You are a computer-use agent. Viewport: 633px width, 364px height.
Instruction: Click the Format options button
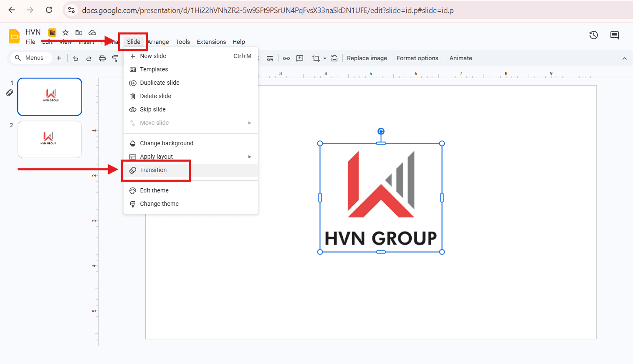417,58
